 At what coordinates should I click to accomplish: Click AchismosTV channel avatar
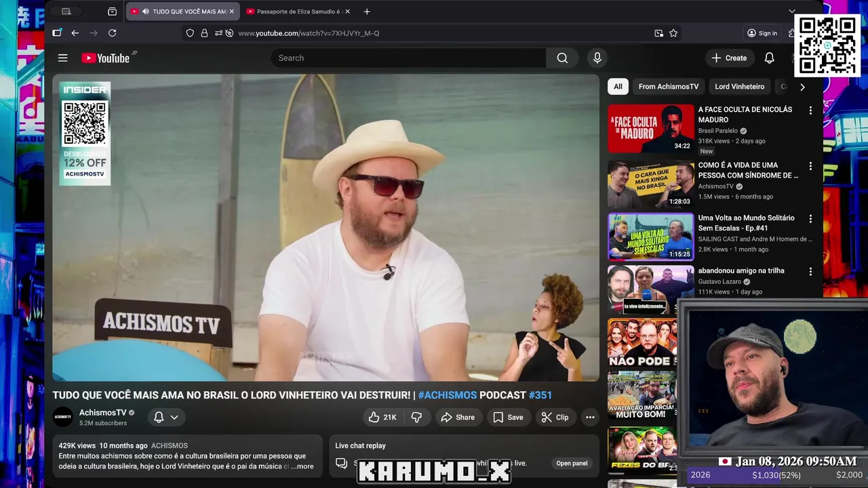tap(63, 417)
